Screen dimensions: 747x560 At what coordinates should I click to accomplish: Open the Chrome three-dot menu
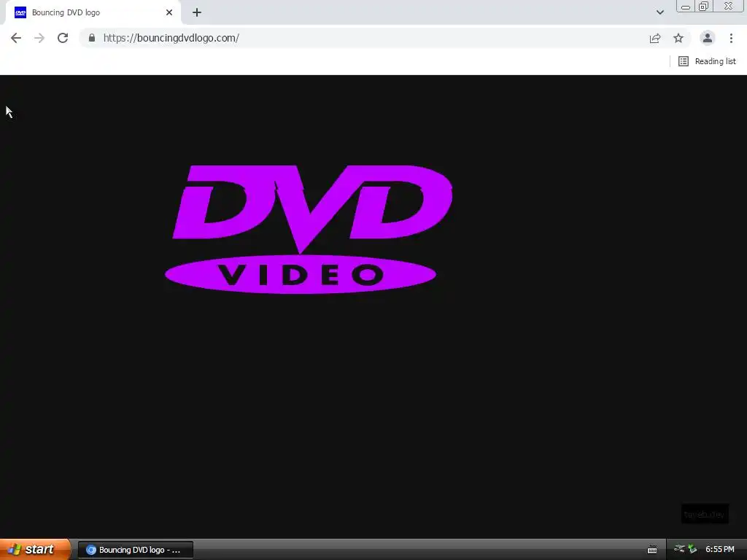(x=731, y=38)
